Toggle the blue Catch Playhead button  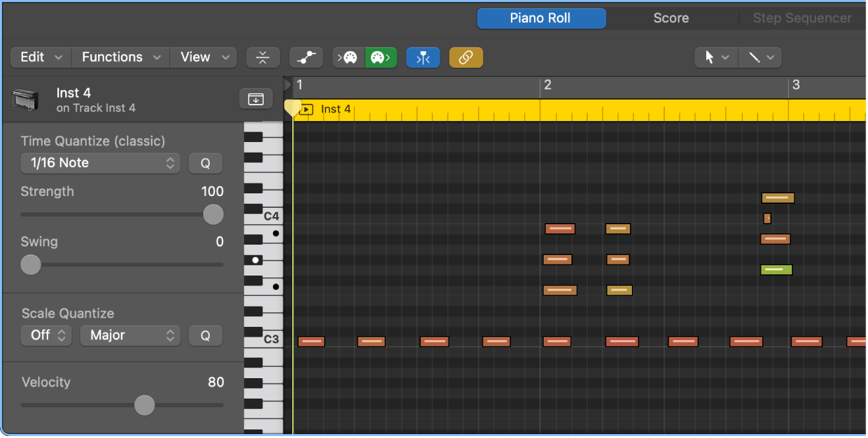tap(423, 58)
